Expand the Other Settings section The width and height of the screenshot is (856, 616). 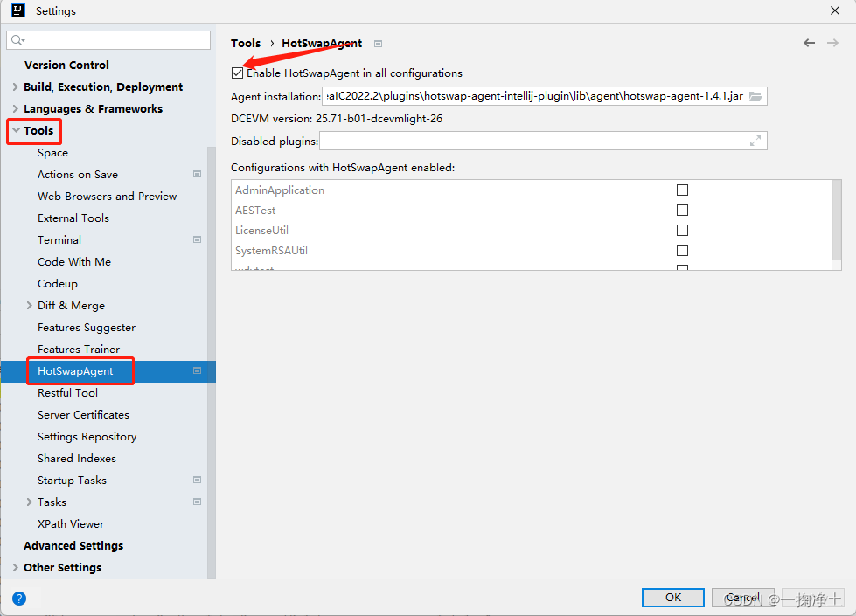[x=15, y=567]
